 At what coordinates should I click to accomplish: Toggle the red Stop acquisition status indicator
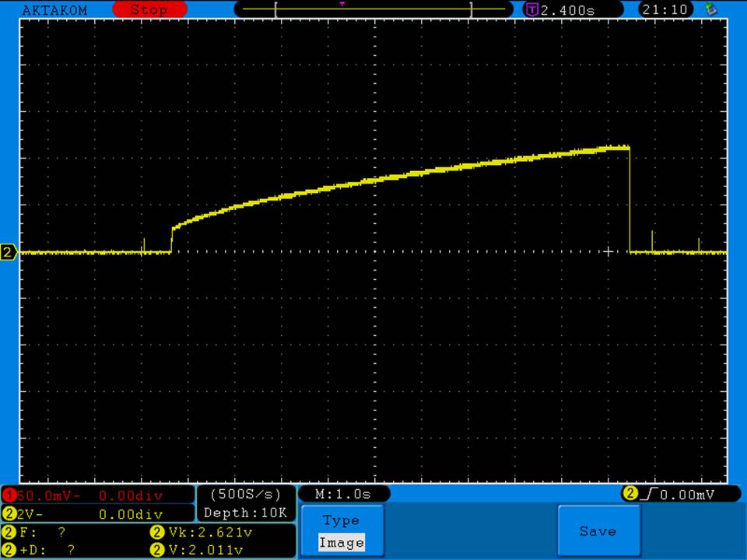click(149, 10)
